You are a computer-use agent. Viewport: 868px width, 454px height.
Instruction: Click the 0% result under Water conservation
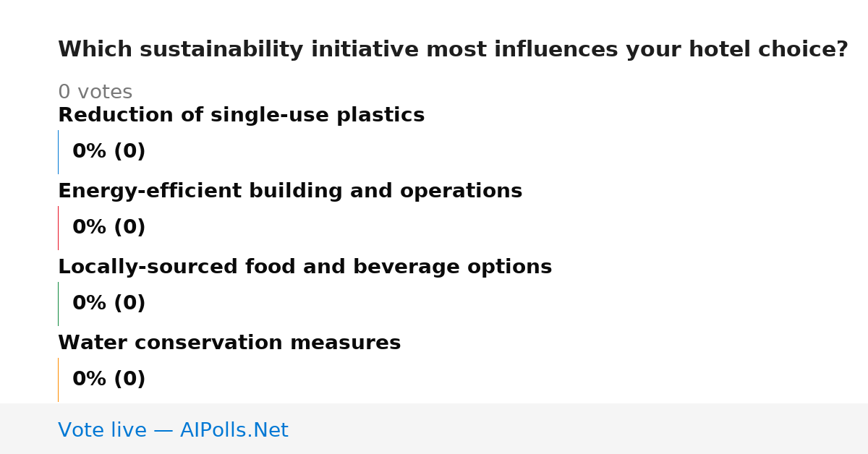(x=89, y=380)
